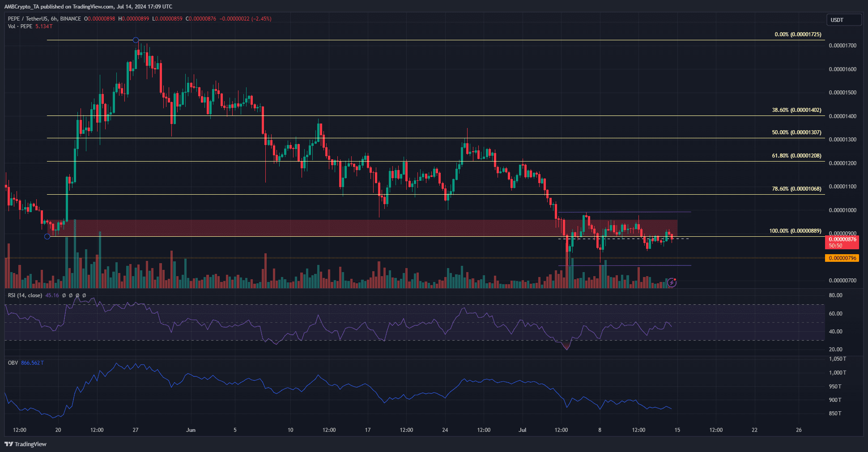Screen dimensions: 868x452
Task: Click the Jul label on the date axis
Action: coord(522,430)
